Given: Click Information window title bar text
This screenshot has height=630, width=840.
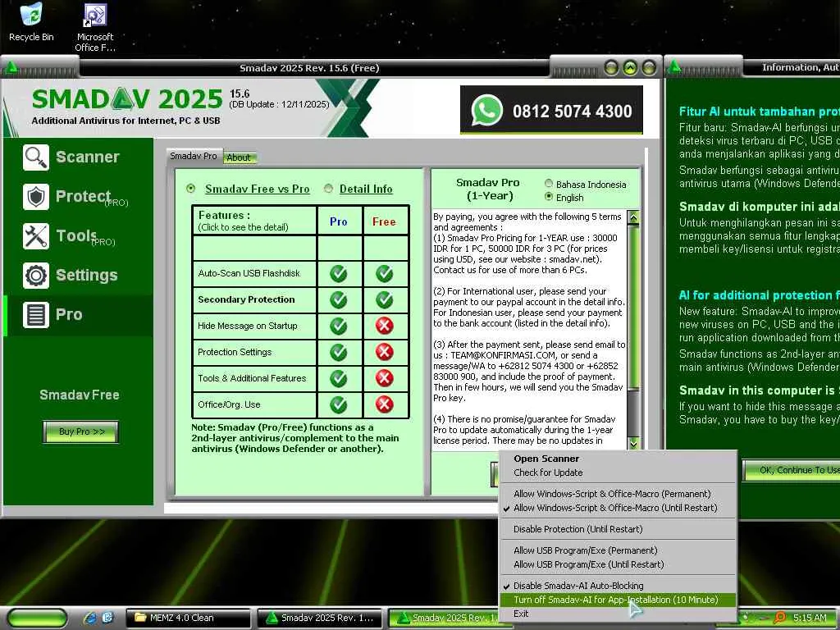Looking at the screenshot, I should coord(801,67).
